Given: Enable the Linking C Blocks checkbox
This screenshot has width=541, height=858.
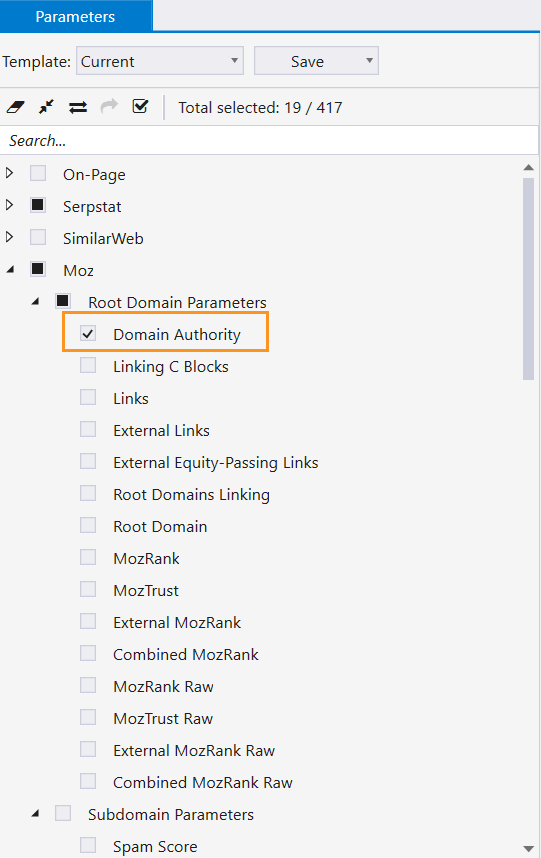Looking at the screenshot, I should tap(88, 365).
